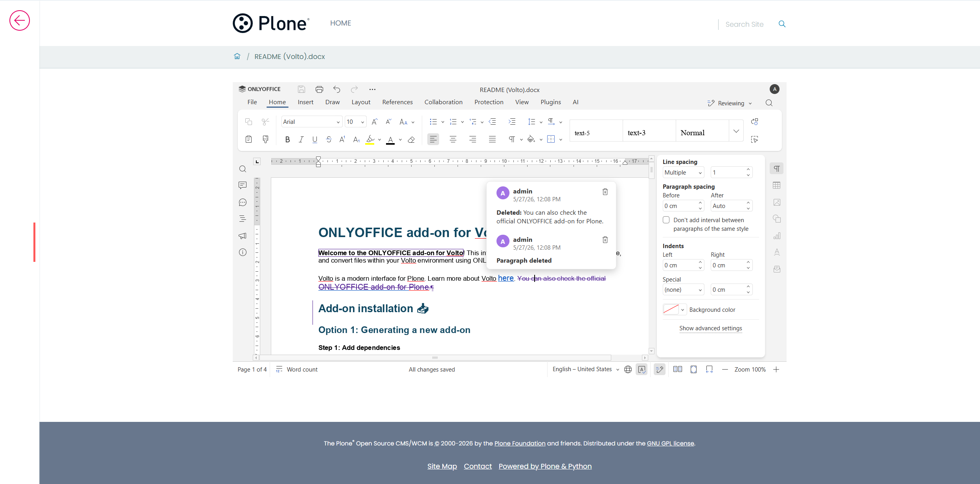Toggle Bold formatting
980x484 pixels.
(x=287, y=139)
